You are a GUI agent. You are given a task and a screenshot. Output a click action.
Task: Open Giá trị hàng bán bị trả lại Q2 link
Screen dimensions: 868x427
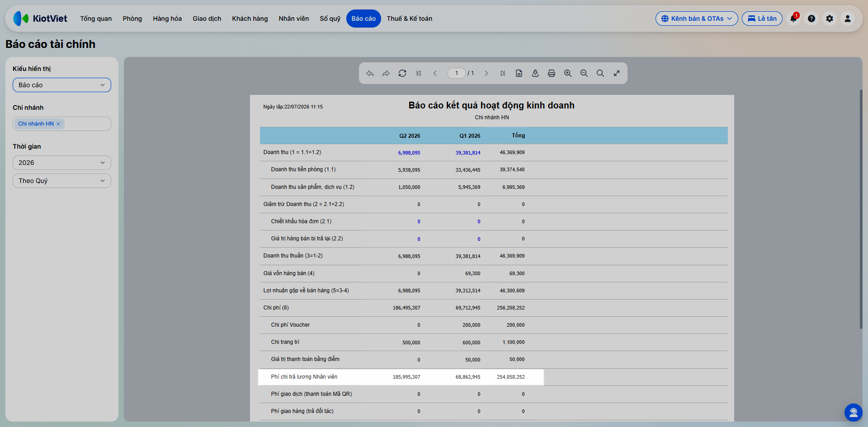(x=419, y=239)
